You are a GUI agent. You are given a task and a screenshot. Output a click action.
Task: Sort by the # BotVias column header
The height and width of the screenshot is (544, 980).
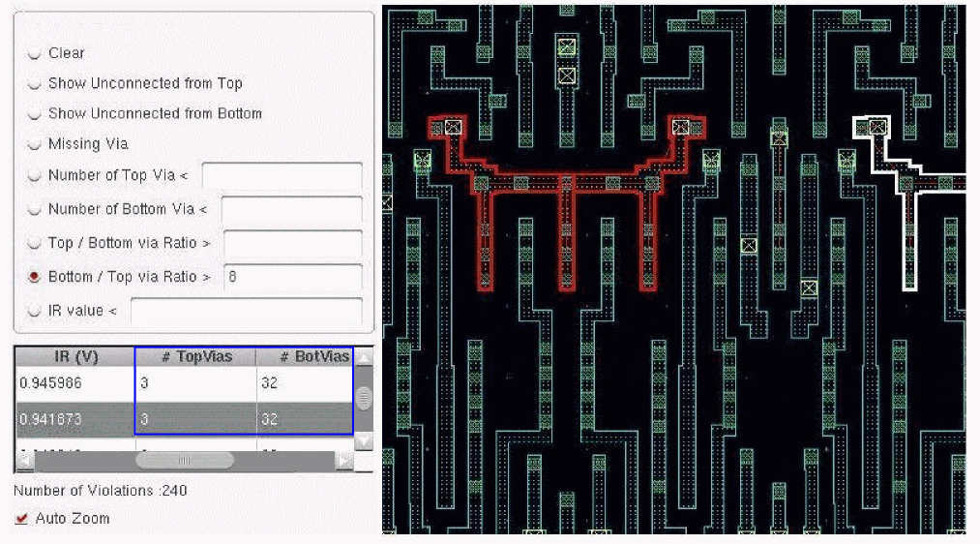click(x=305, y=357)
